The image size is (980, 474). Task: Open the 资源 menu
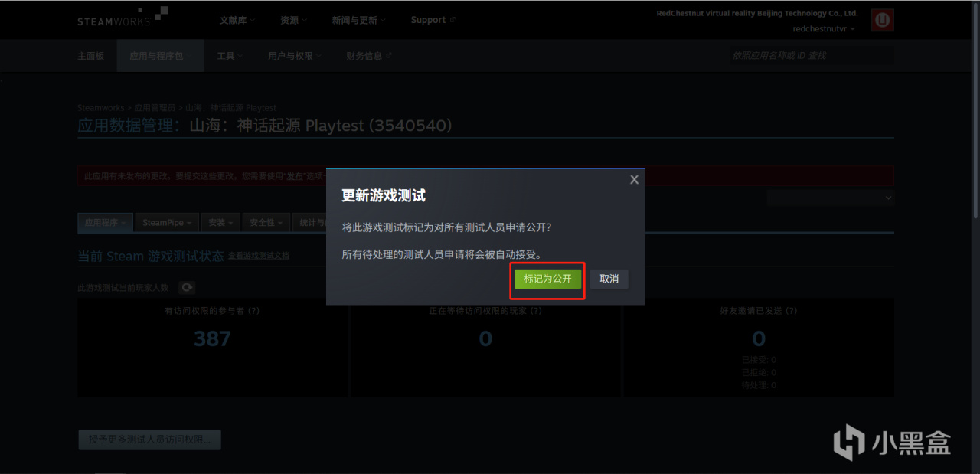pyautogui.click(x=294, y=20)
